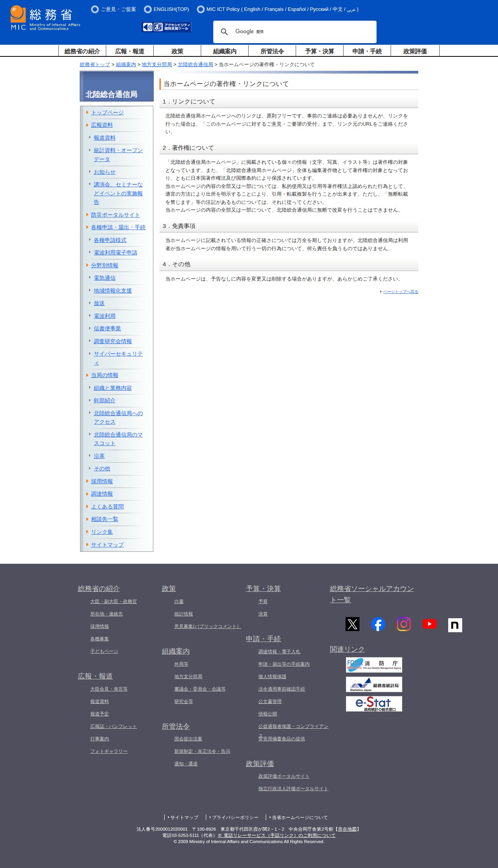Click ページトップへ戻る link
498x868 pixels.
tap(400, 291)
